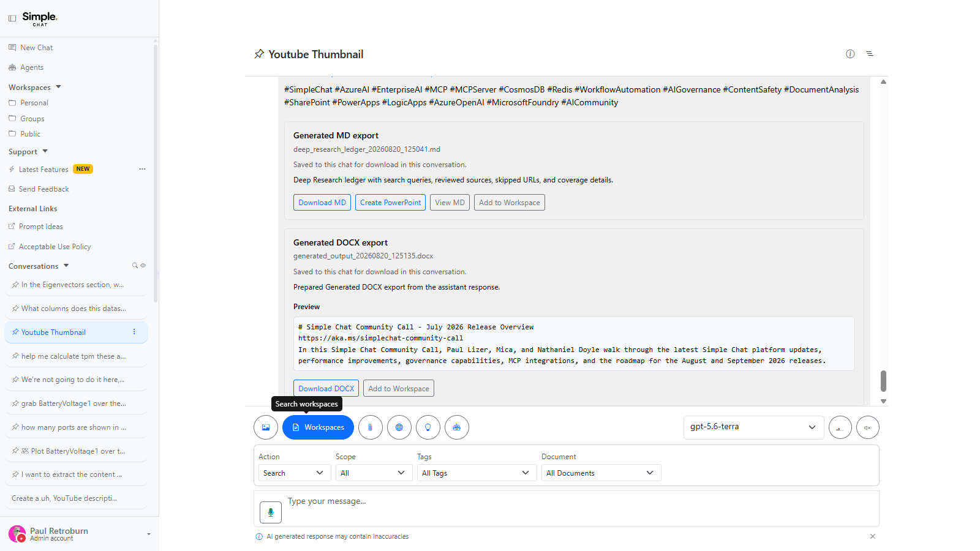Image resolution: width=980 pixels, height=551 pixels.
Task: Click the robot agent button
Action: (457, 427)
